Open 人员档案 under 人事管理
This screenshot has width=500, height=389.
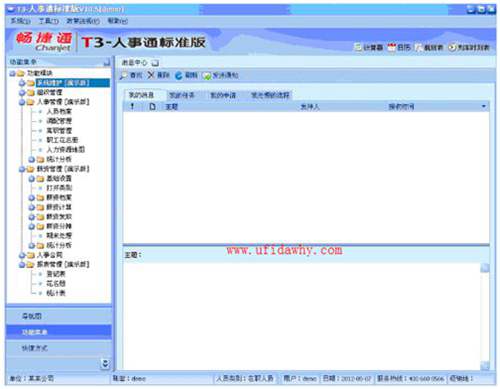59,112
